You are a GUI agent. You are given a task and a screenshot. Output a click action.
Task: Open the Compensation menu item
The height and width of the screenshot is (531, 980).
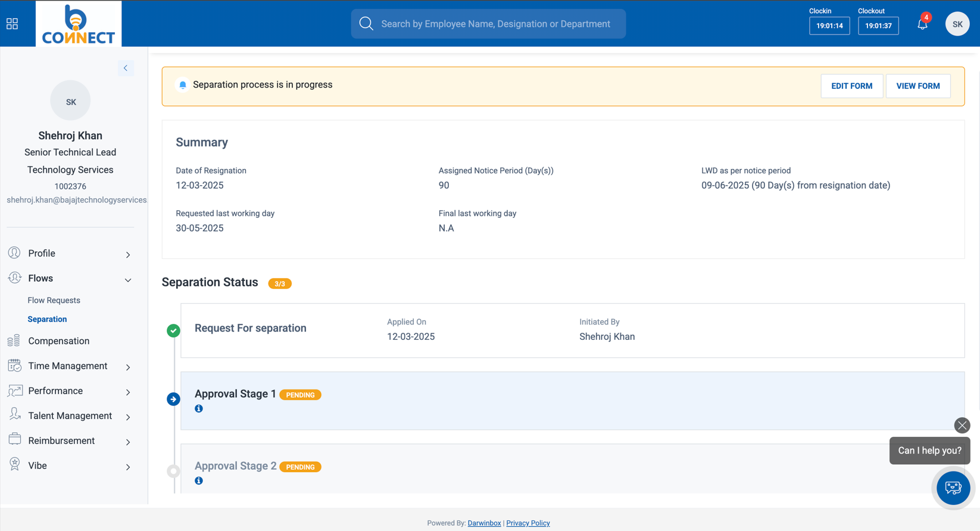(58, 341)
